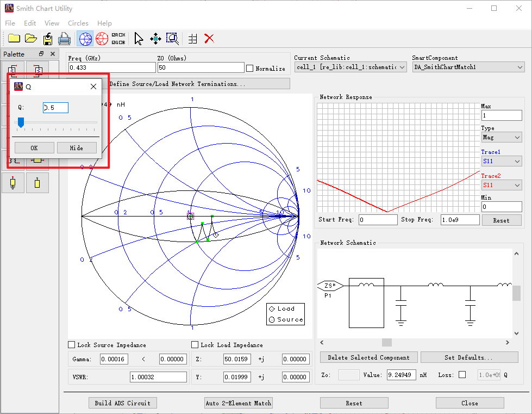The image size is (532, 414).
Task: Click the Q value input field
Action: click(x=55, y=108)
